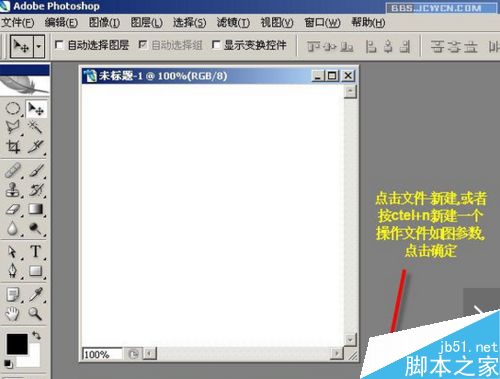Select the History Brush tool
Screen dimensions: 500x379
(x=36, y=190)
